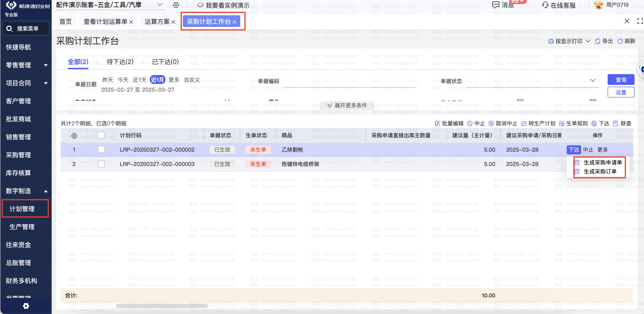
Task: Click the 批量编辑 edit icon
Action: (x=437, y=124)
